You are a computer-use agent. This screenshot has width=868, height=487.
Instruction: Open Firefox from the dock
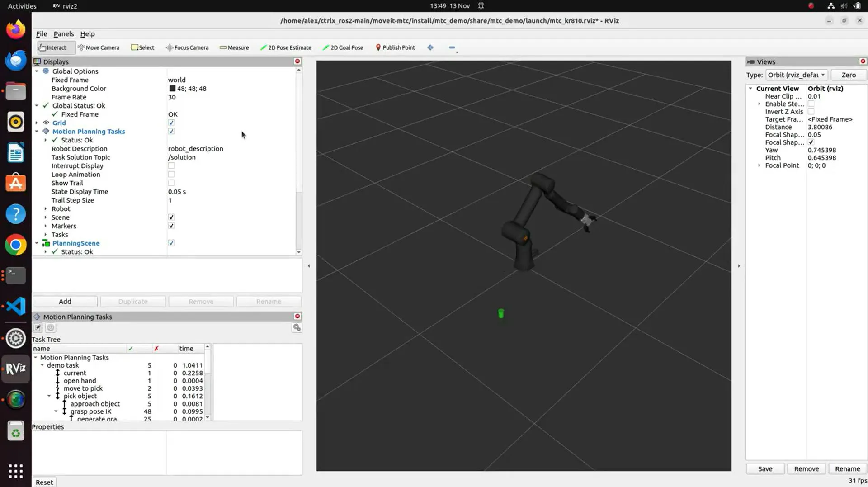(16, 30)
